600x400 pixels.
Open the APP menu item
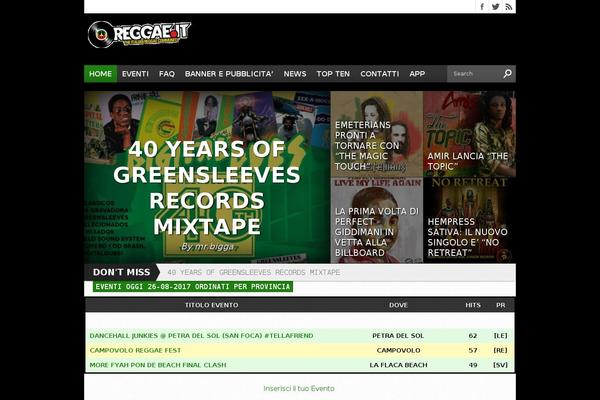pyautogui.click(x=417, y=73)
